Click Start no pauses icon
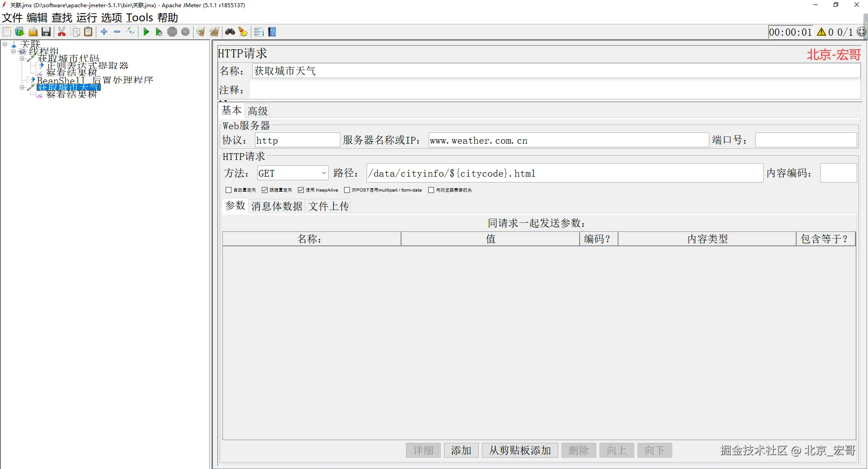This screenshot has width=868, height=469. tap(159, 32)
